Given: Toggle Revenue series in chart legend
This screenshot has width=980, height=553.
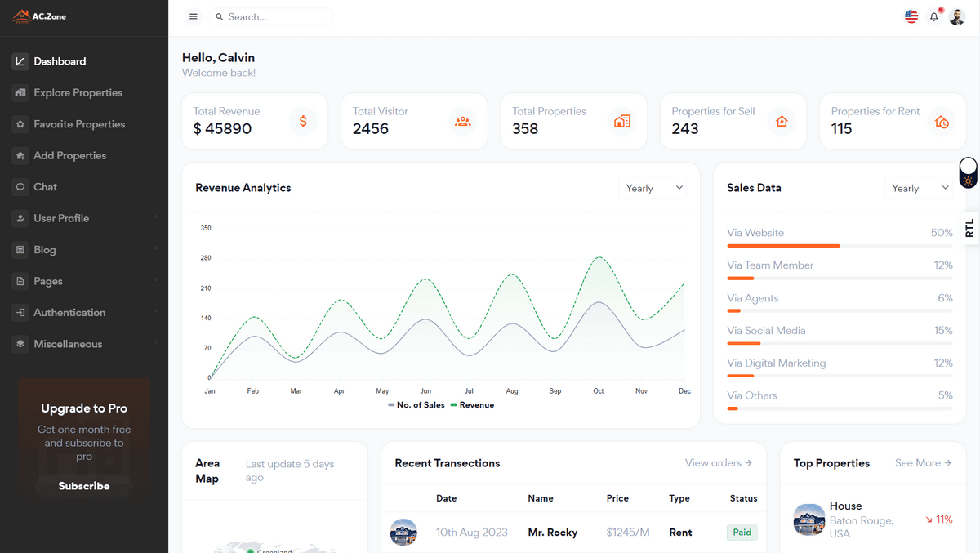Looking at the screenshot, I should [x=472, y=405].
